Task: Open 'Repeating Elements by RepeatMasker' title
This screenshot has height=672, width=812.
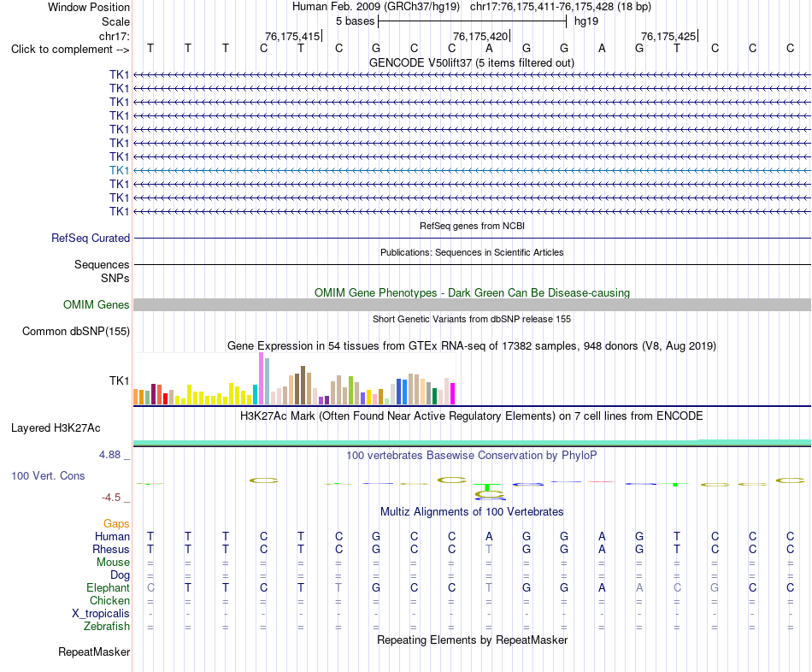Action: (x=472, y=640)
